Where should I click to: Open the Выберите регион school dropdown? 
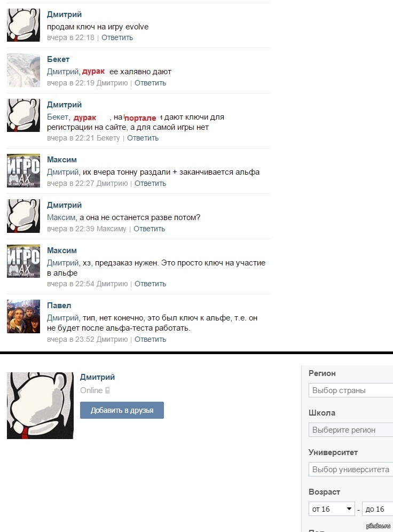tap(351, 430)
